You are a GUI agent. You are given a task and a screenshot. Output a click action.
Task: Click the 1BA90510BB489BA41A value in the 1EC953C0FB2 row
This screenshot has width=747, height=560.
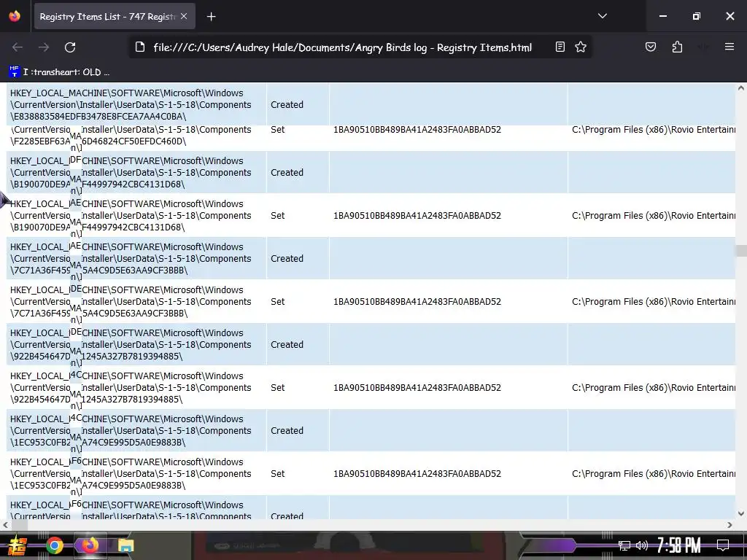(x=417, y=473)
